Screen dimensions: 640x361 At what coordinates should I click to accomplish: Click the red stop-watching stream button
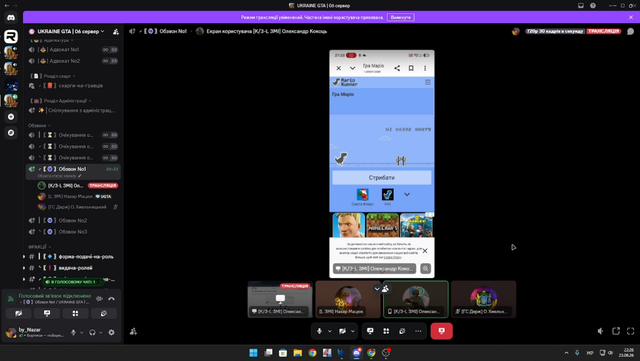coord(442,331)
